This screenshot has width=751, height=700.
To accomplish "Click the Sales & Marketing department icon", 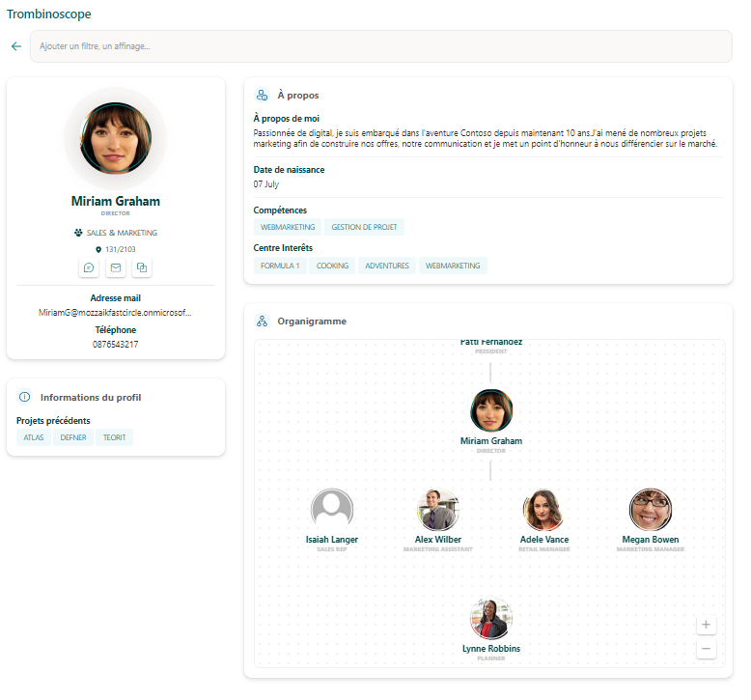I will 78,233.
